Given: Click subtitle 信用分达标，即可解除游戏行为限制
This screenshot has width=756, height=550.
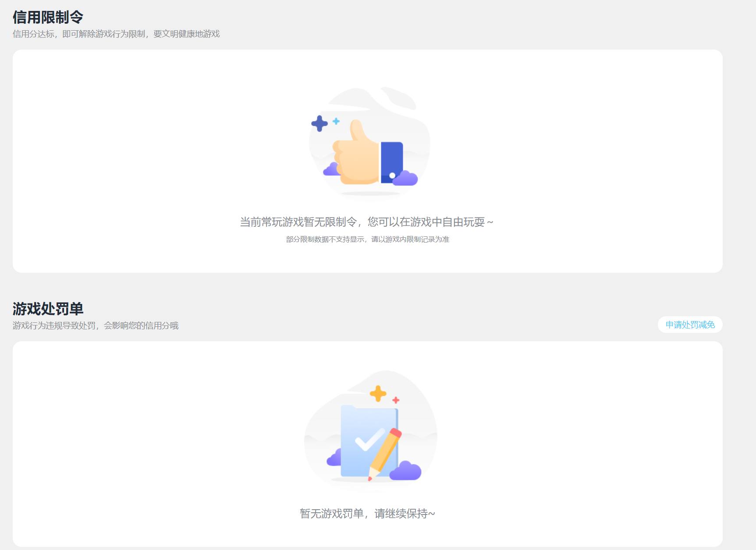Looking at the screenshot, I should (x=79, y=34).
